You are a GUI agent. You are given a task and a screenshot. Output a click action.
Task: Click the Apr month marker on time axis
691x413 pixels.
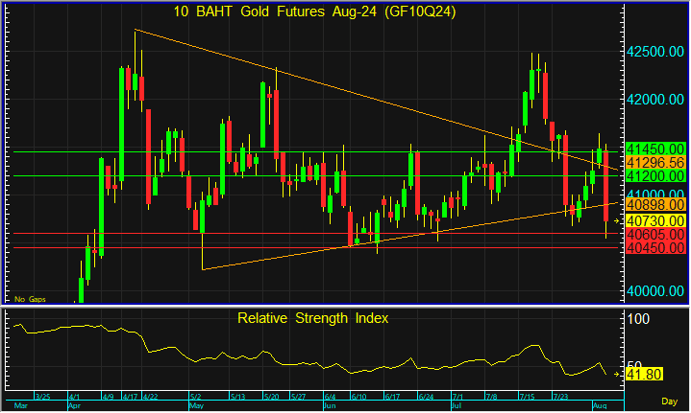click(x=74, y=406)
